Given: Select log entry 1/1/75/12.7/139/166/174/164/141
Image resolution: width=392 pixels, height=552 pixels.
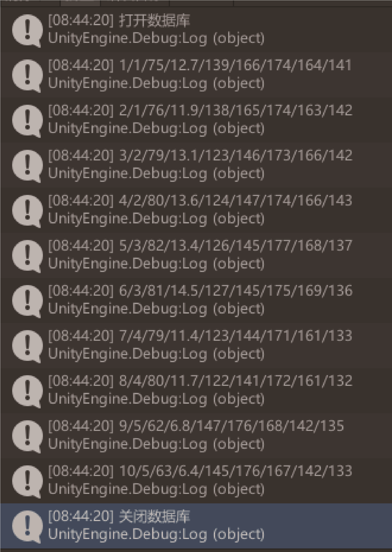Looking at the screenshot, I should click(x=196, y=75).
